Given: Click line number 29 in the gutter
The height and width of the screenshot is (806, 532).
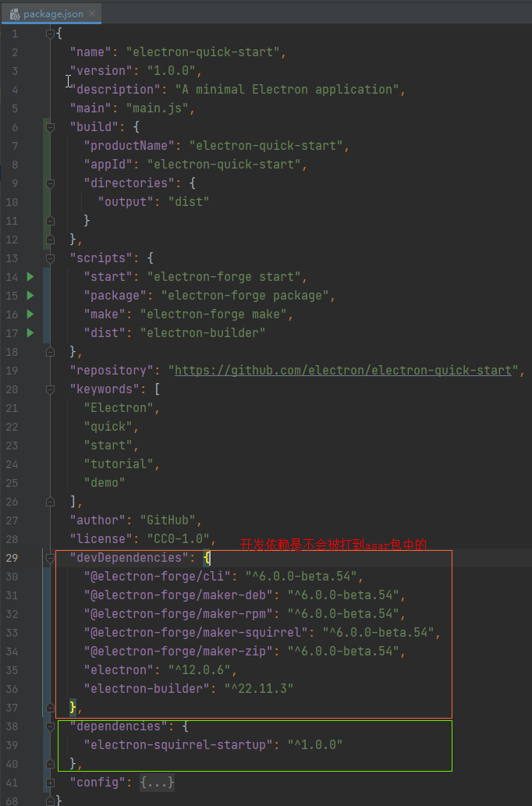Looking at the screenshot, I should pos(12,558).
